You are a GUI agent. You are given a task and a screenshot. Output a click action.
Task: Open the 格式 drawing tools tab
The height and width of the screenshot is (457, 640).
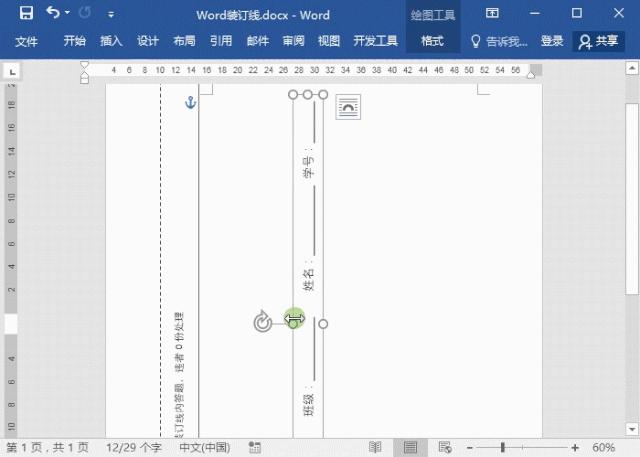(432, 41)
